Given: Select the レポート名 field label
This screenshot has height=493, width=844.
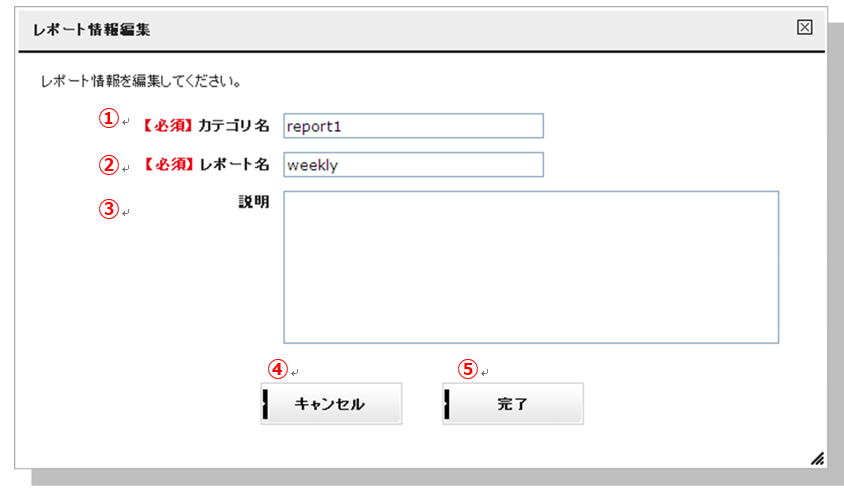Looking at the screenshot, I should click(234, 165).
